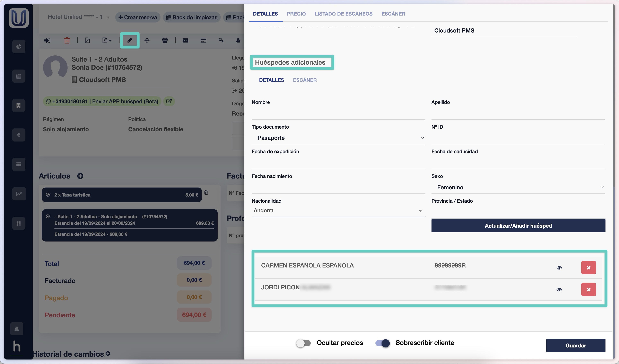
Task: Click the pencil edit reservation icon
Action: [129, 40]
